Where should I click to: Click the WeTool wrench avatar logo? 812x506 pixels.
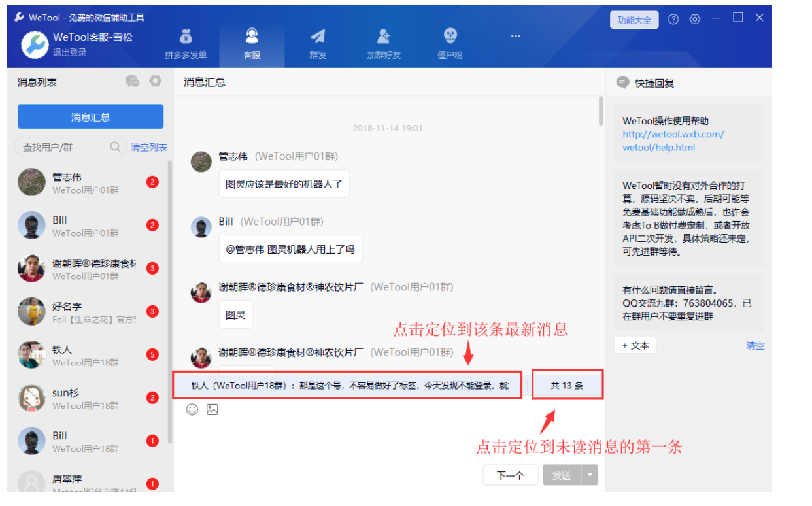(35, 44)
